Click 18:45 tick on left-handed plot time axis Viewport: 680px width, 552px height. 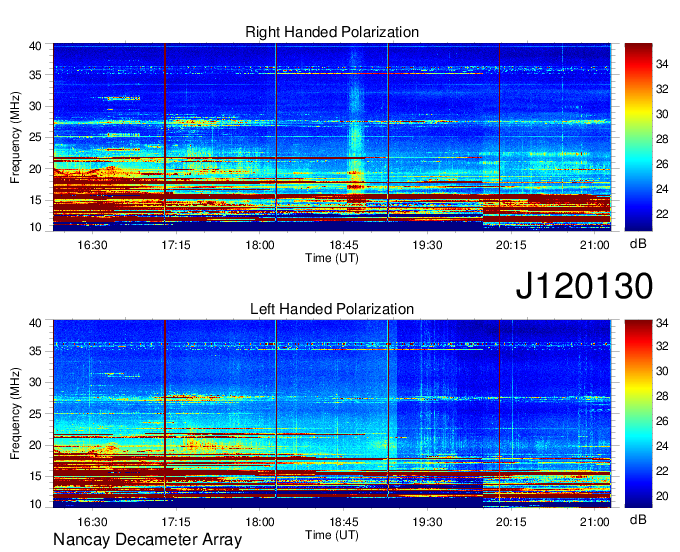click(x=343, y=522)
